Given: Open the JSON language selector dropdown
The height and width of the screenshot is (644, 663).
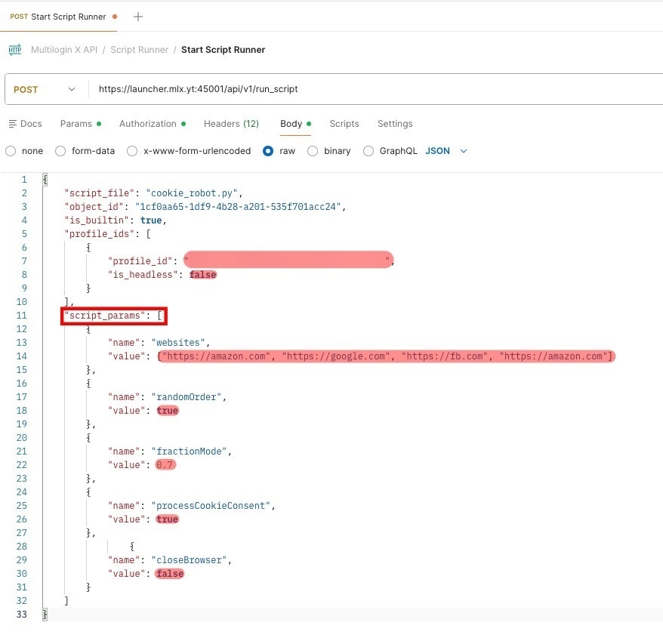Looking at the screenshot, I should tap(445, 151).
